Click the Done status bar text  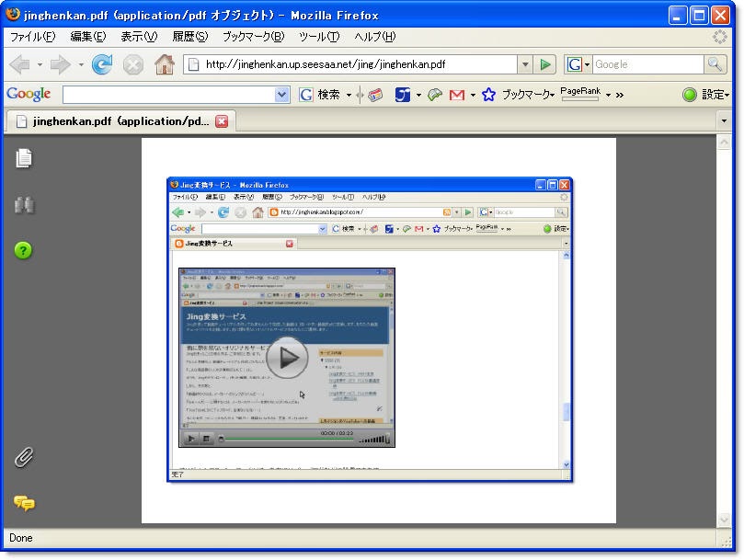pos(21,538)
